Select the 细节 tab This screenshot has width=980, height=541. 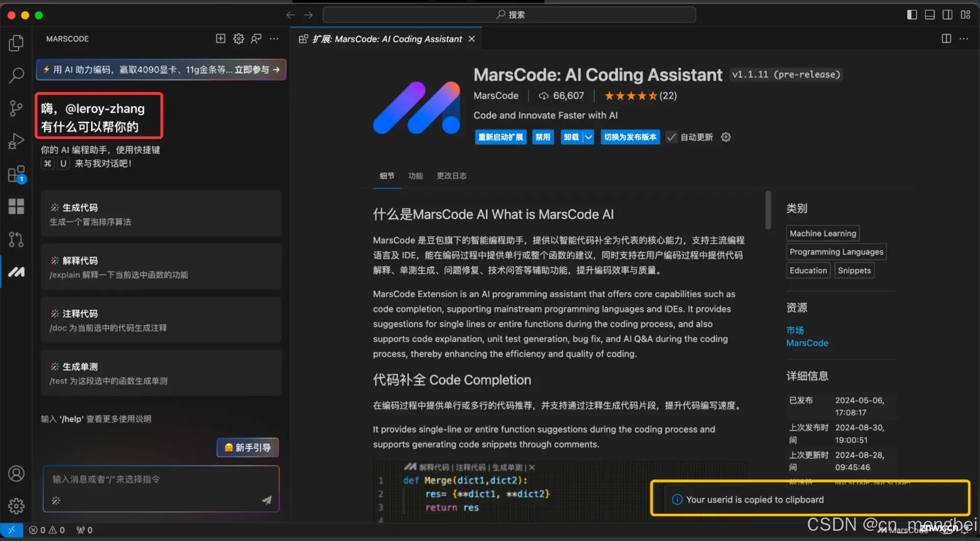pyautogui.click(x=387, y=176)
